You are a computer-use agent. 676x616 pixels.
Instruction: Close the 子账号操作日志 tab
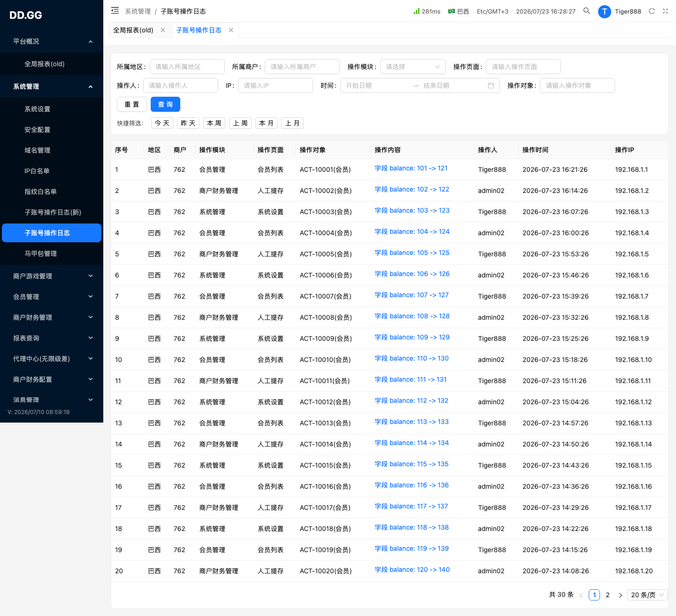(231, 30)
